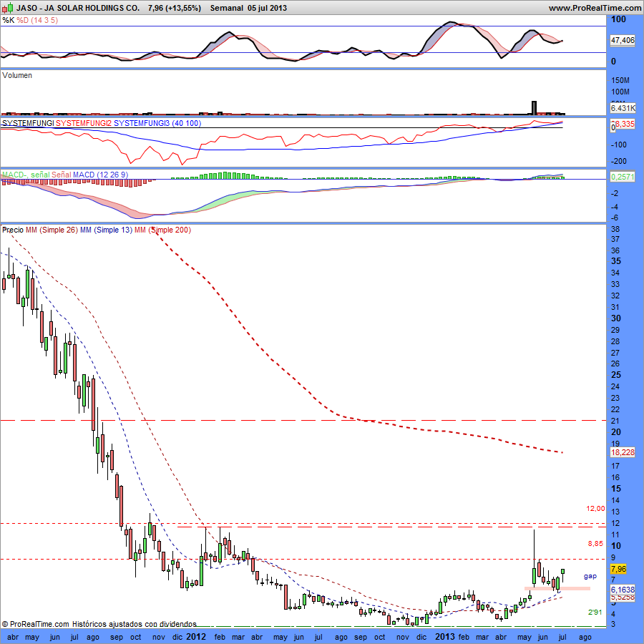
Task: Select the Precio panel label
Action: (13, 230)
